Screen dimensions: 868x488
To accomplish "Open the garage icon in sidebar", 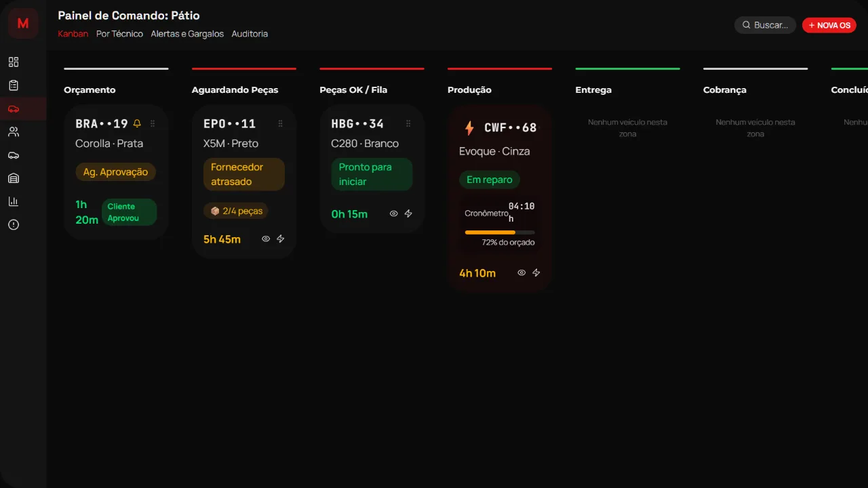I will pos(14,178).
